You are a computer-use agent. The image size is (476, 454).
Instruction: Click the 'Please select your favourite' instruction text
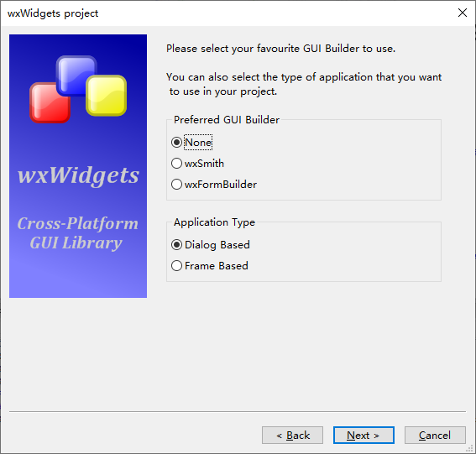[x=280, y=49]
